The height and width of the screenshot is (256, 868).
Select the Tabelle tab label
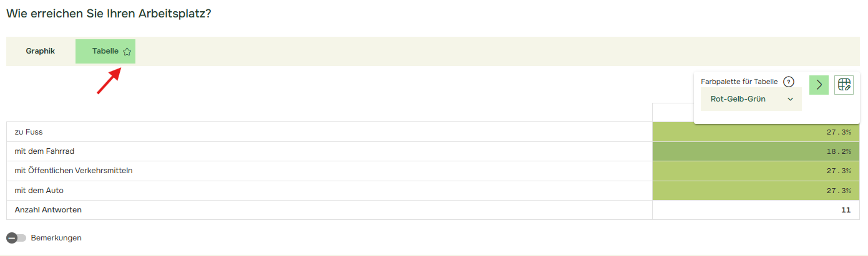click(x=105, y=51)
